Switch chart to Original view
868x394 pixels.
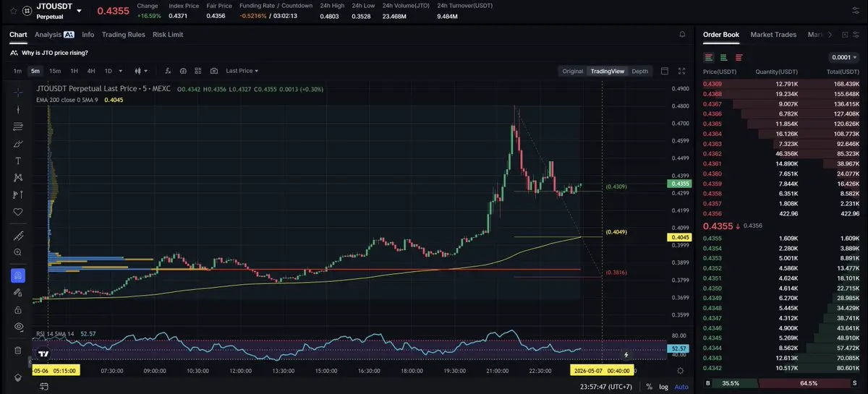[x=573, y=71]
